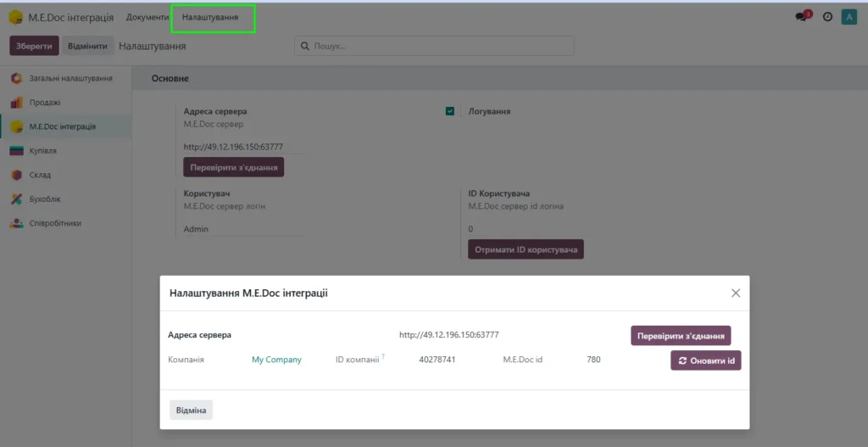
Task: Click the Співробітники sidebar icon
Action: pos(17,223)
